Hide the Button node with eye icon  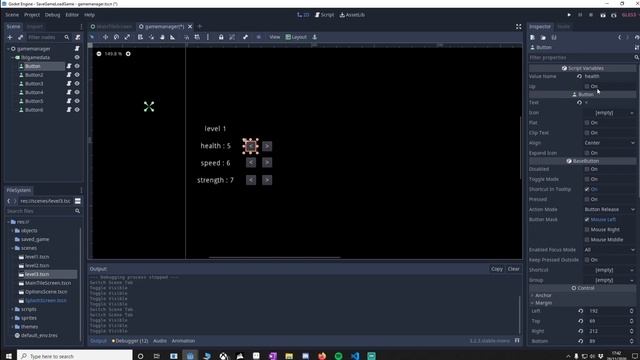coord(77,66)
